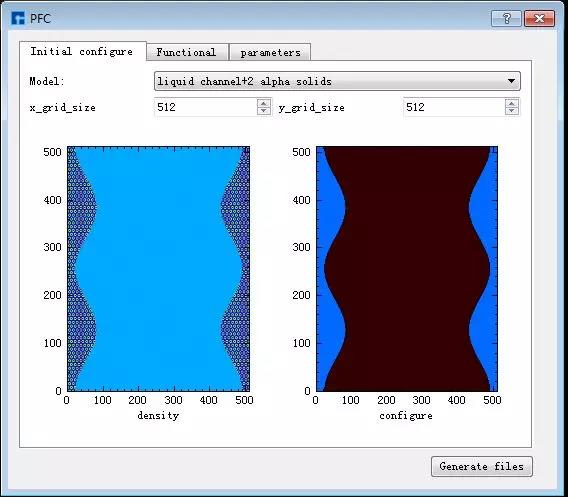Open the parameters tab
The height and width of the screenshot is (497, 568).
(x=270, y=53)
